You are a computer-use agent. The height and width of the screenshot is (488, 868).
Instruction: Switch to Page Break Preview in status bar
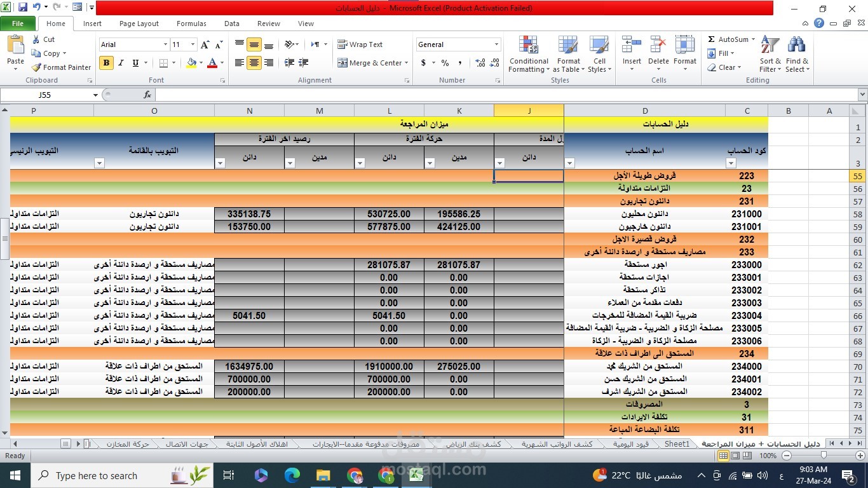[x=747, y=456]
